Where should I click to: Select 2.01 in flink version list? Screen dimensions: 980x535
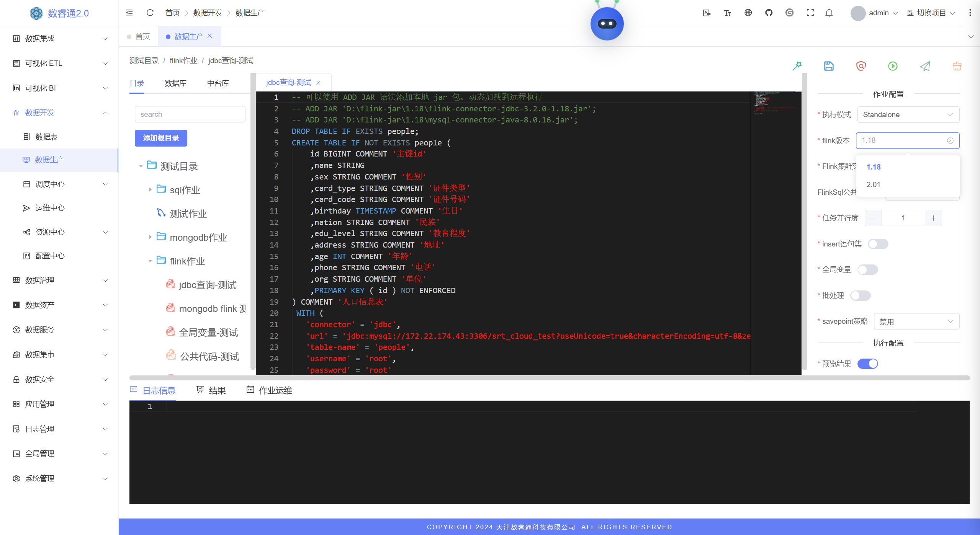(873, 184)
